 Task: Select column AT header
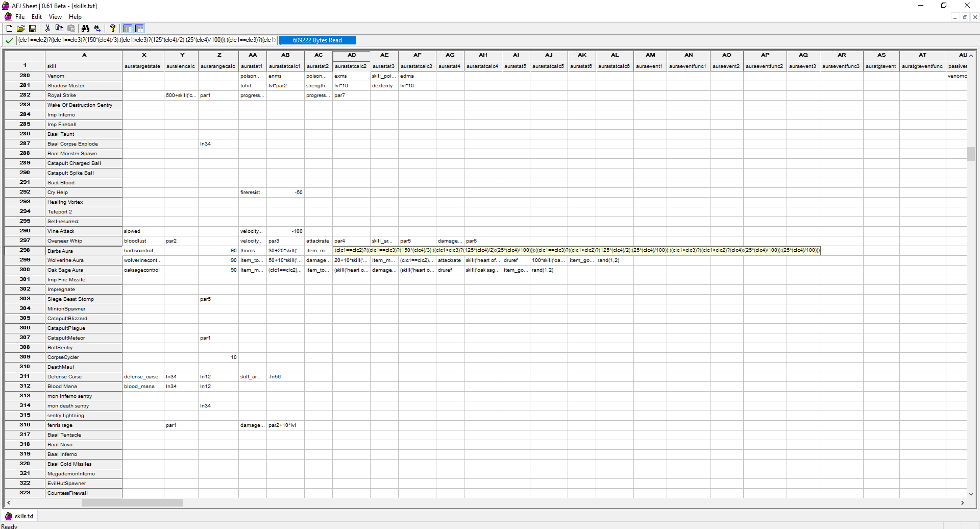click(923, 55)
